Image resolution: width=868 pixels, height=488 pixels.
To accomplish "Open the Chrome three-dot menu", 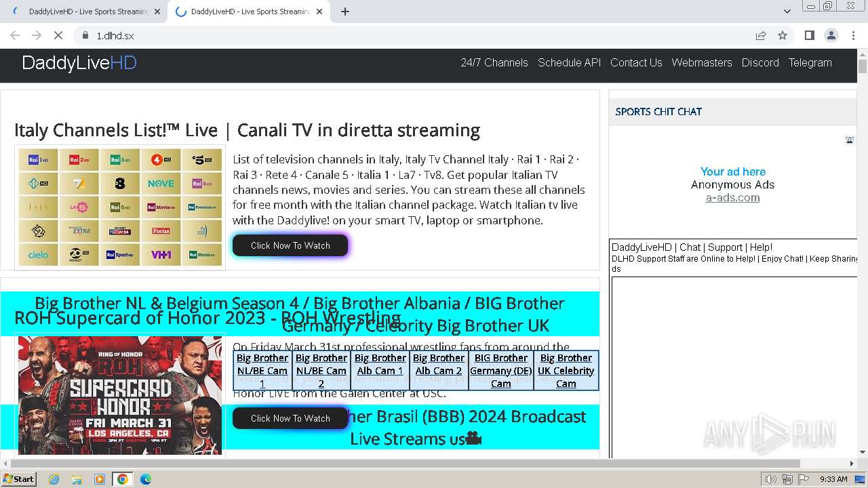I will pos(852,35).
